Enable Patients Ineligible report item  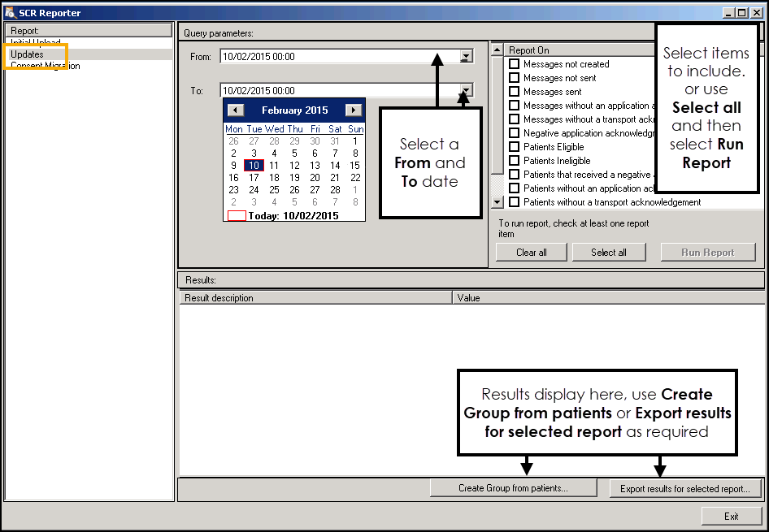coord(514,161)
